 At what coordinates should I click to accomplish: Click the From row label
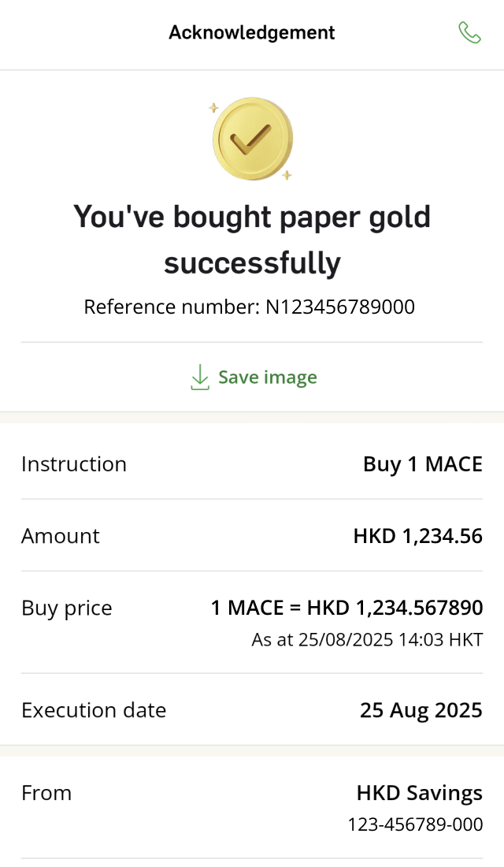click(46, 793)
